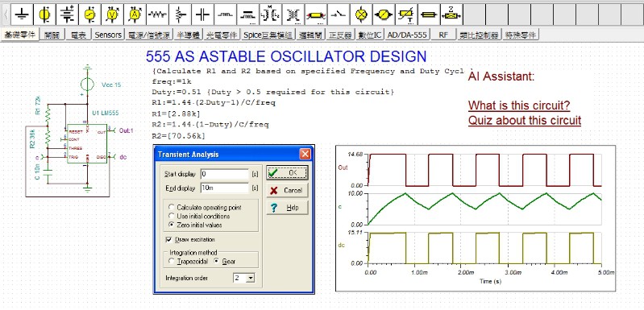Screen dimensions: 644x310
Task: Select the Vcc 15 voltage source
Action: coord(88,85)
